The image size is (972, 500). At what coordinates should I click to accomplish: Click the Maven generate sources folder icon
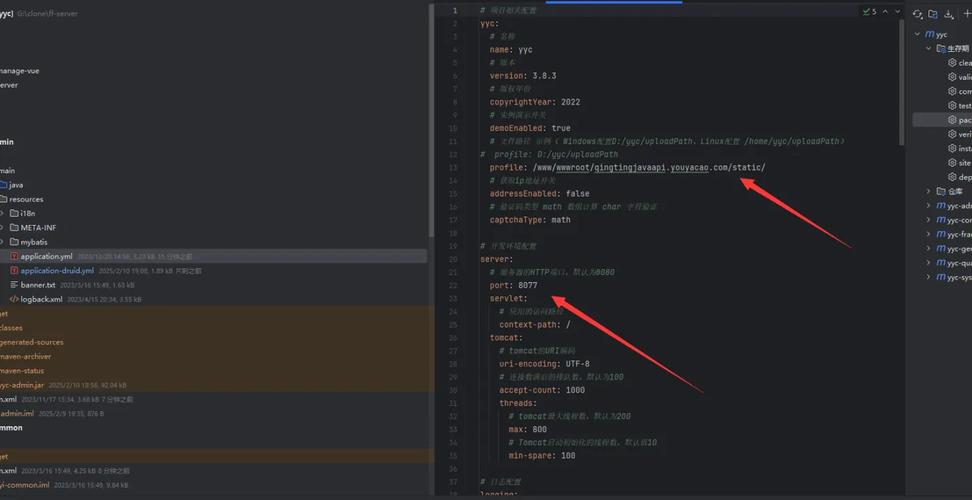933,14
